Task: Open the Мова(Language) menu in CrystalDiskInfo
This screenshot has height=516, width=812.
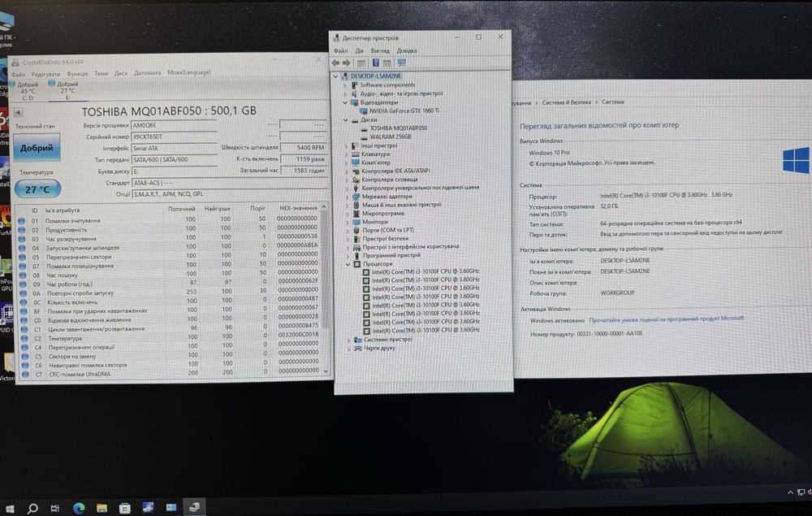Action: 189,72
